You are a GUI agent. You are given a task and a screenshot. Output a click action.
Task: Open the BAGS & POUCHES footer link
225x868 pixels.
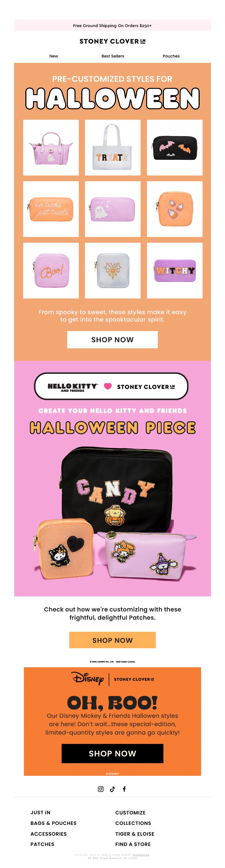(x=53, y=823)
